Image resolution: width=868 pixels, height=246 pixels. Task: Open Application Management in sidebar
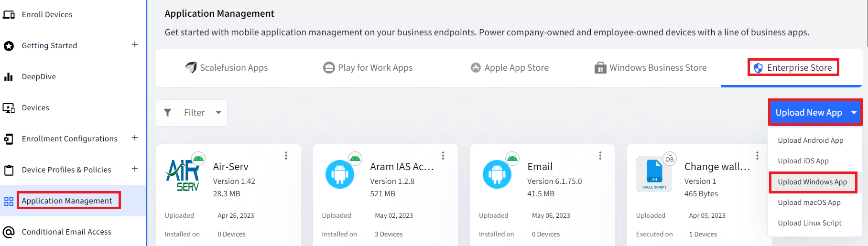67,201
